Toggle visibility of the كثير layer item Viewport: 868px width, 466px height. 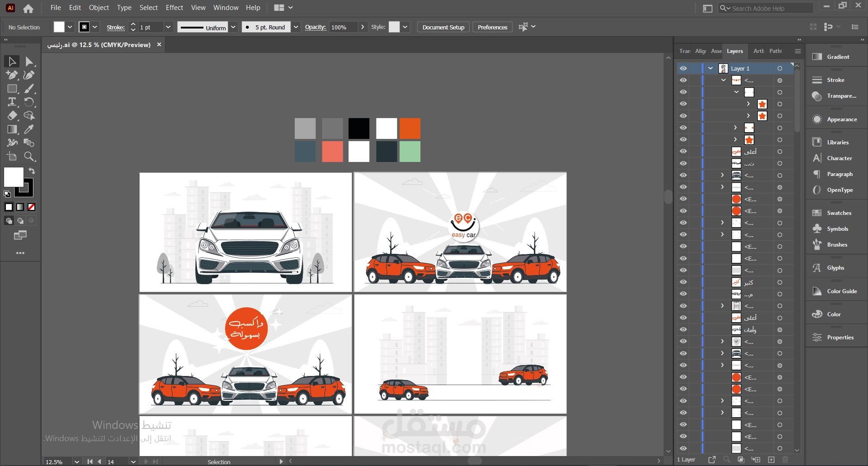pyautogui.click(x=683, y=282)
